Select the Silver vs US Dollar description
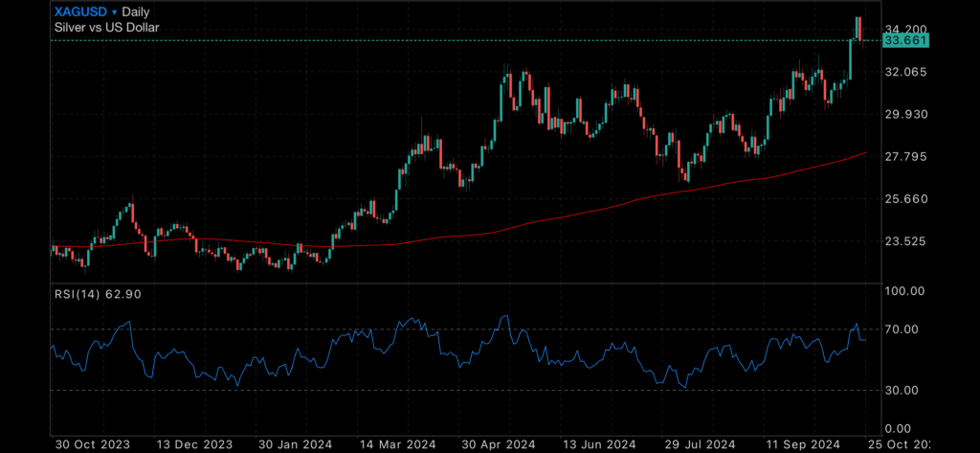 coord(107,28)
